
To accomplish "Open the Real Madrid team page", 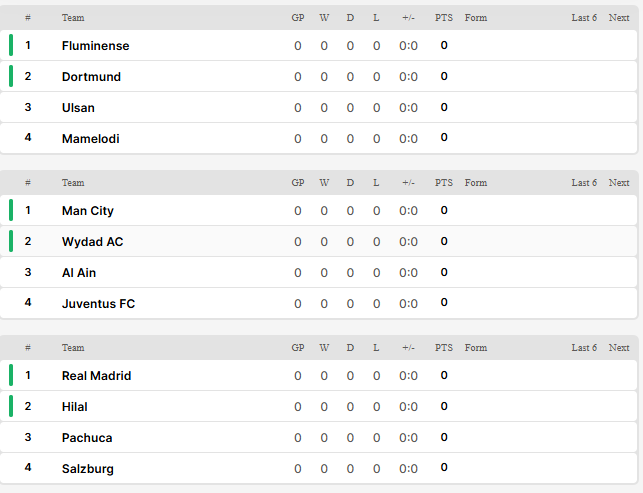I will point(96,376).
